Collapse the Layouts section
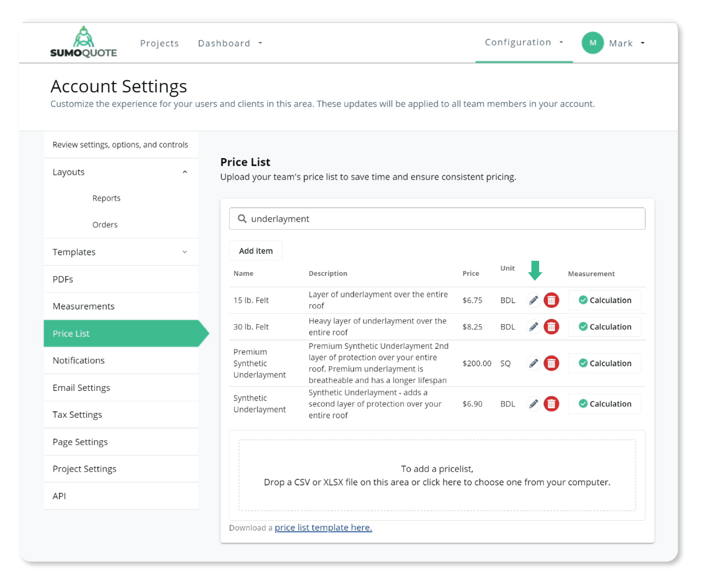The image size is (701, 588). [x=185, y=172]
